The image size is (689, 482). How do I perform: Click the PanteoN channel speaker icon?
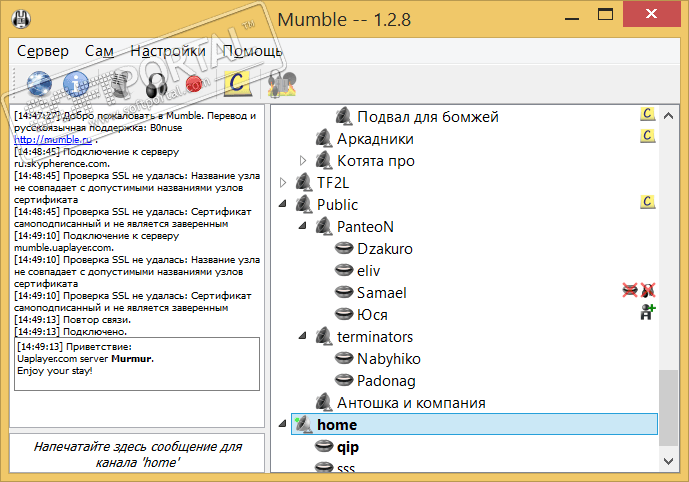pyautogui.click(x=323, y=226)
